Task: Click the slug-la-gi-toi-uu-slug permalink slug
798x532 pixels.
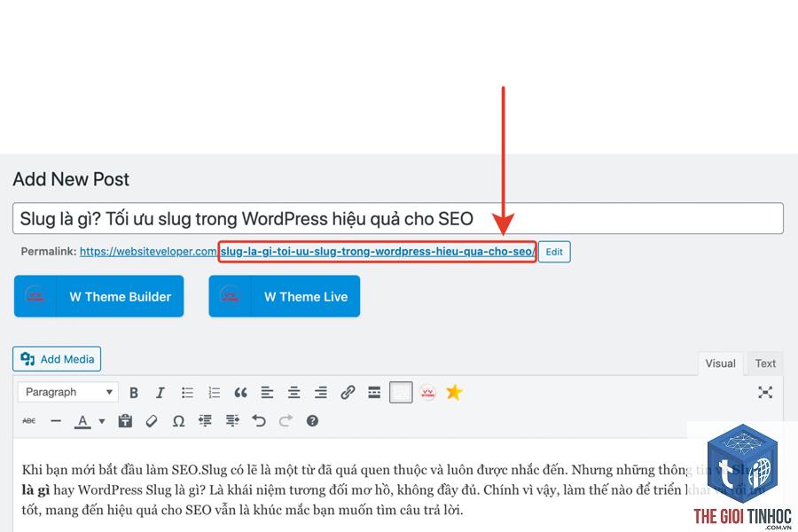Action: click(x=377, y=252)
